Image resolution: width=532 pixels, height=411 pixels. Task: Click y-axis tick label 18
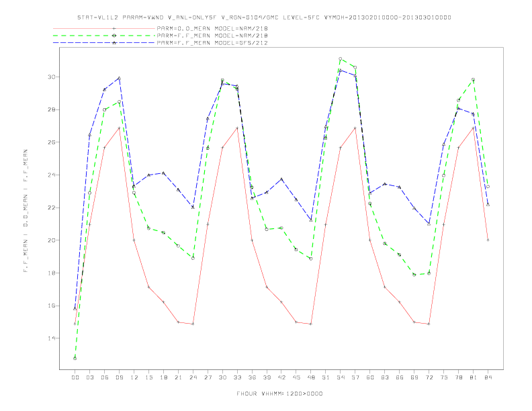51,273
